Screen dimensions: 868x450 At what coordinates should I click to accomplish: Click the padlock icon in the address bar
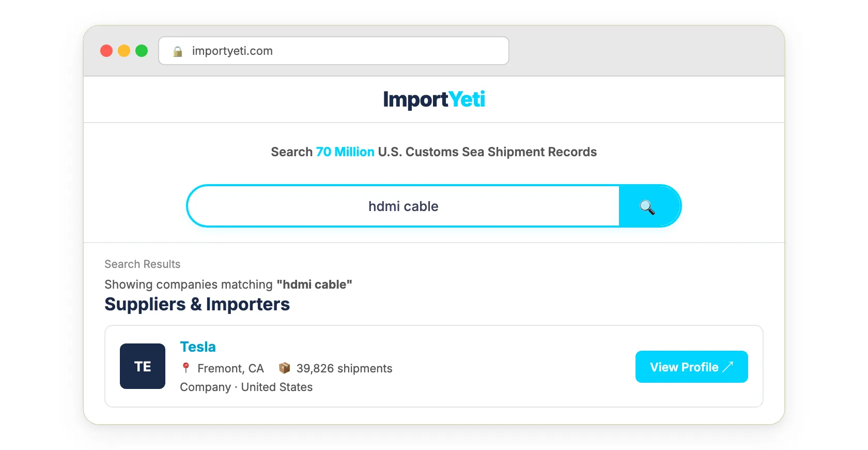[x=178, y=51]
